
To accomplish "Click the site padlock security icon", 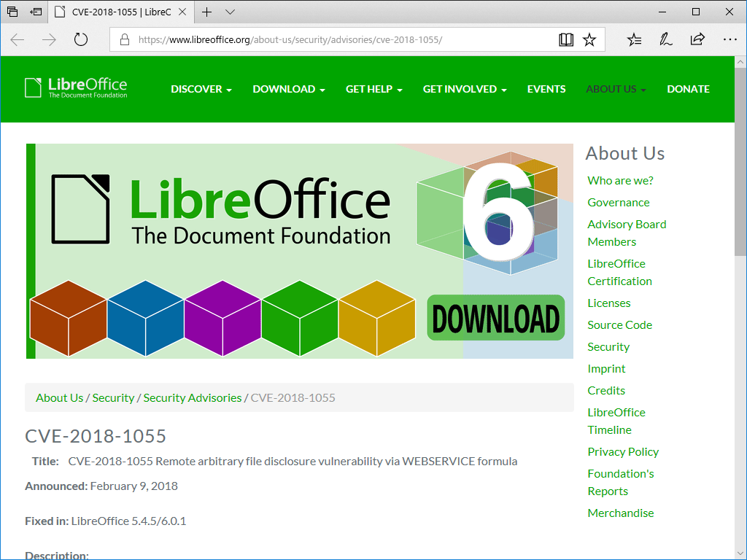I will coord(124,39).
